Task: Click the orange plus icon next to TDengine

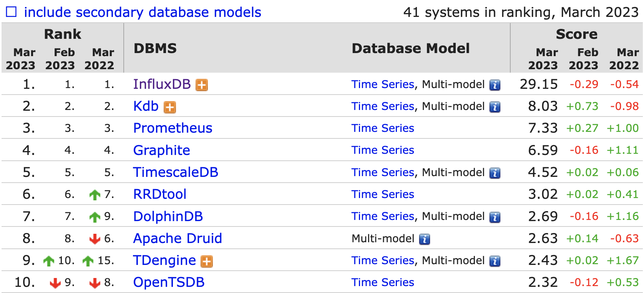Action: (207, 261)
